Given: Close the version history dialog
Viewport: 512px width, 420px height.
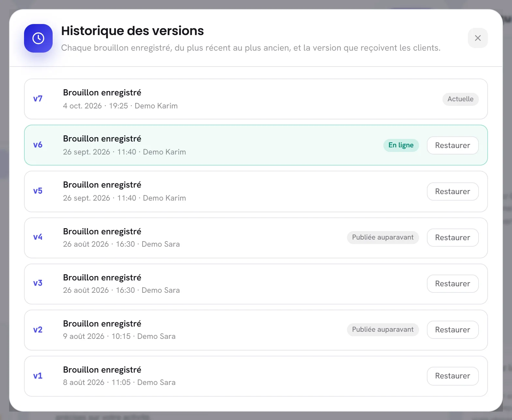Looking at the screenshot, I should (478, 38).
